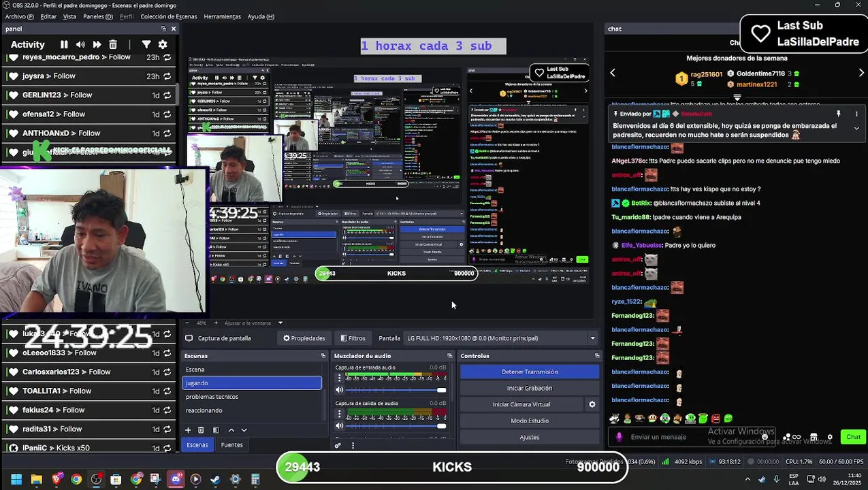868x490 pixels.
Task: Select the problemas tecnicos scene
Action: [x=252, y=397]
